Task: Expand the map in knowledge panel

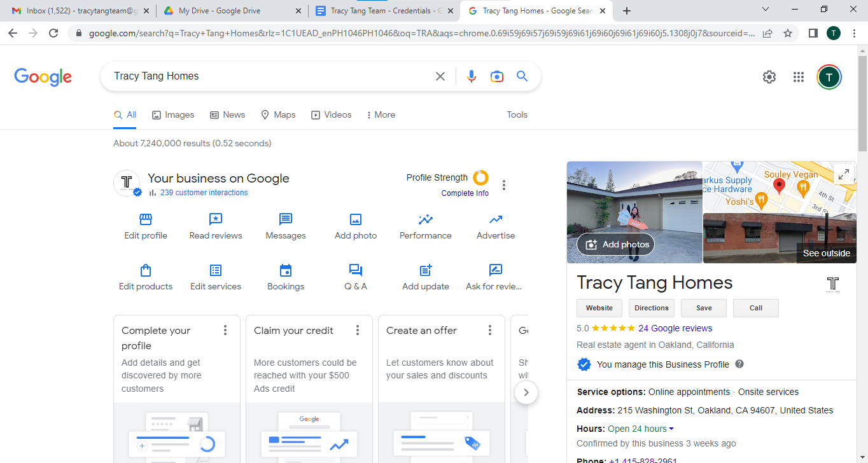Action: point(843,174)
